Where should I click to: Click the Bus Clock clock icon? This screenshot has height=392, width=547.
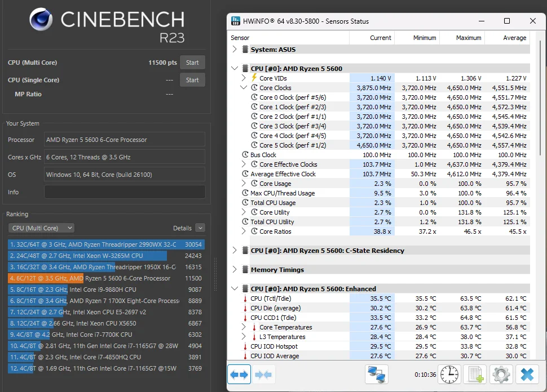tap(245, 154)
